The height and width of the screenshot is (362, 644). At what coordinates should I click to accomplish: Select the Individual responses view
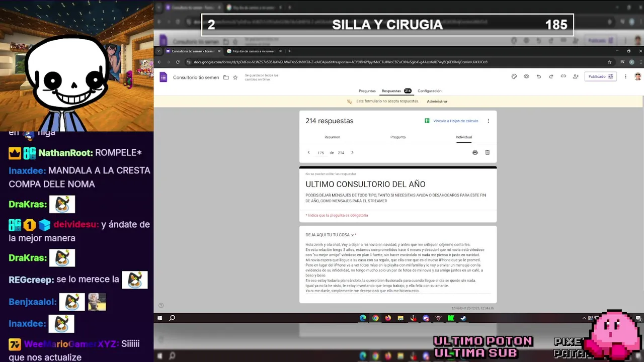pyautogui.click(x=464, y=137)
